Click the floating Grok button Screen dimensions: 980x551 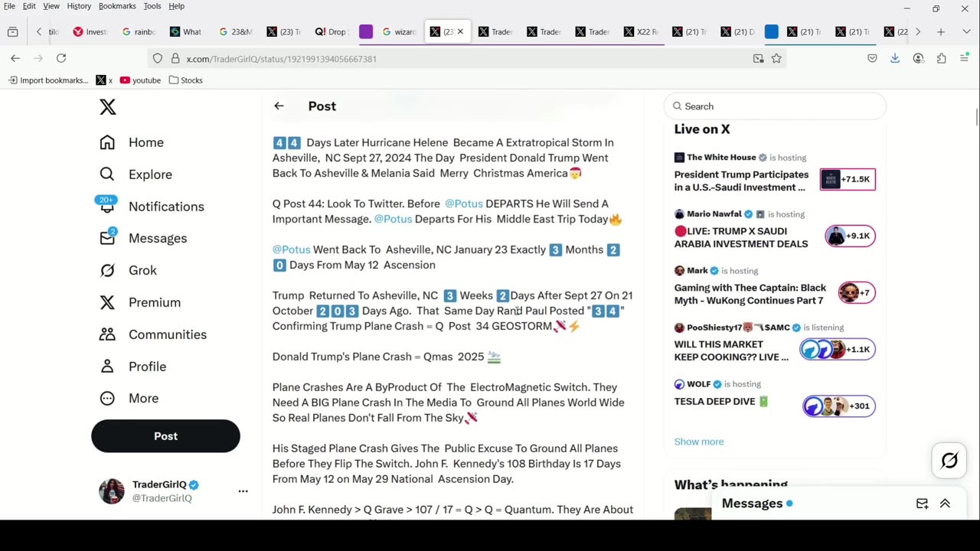point(949,460)
